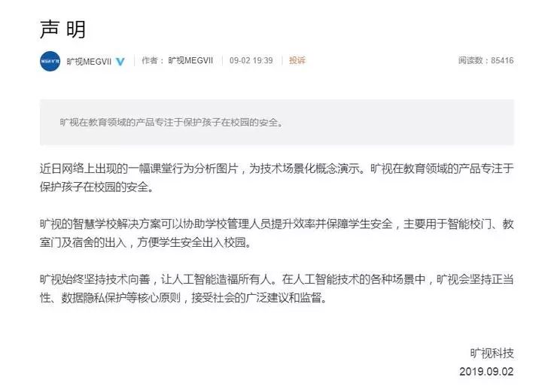Click the line starting 性、数据隐私保护
The width and height of the screenshot is (557, 392).
[184, 297]
